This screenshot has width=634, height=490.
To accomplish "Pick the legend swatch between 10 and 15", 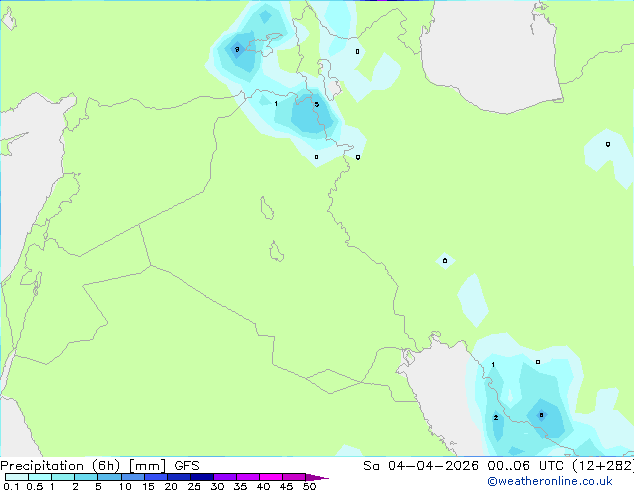I will point(132,477).
